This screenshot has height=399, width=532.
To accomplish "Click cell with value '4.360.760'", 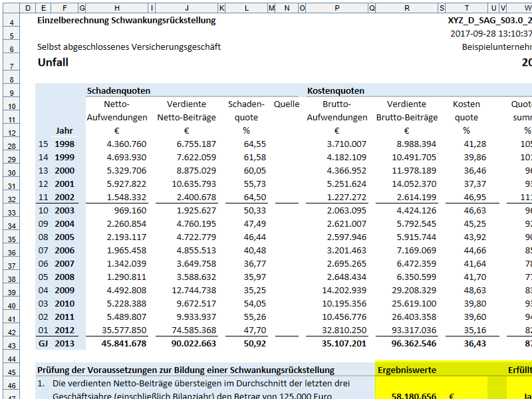I will [x=126, y=144].
